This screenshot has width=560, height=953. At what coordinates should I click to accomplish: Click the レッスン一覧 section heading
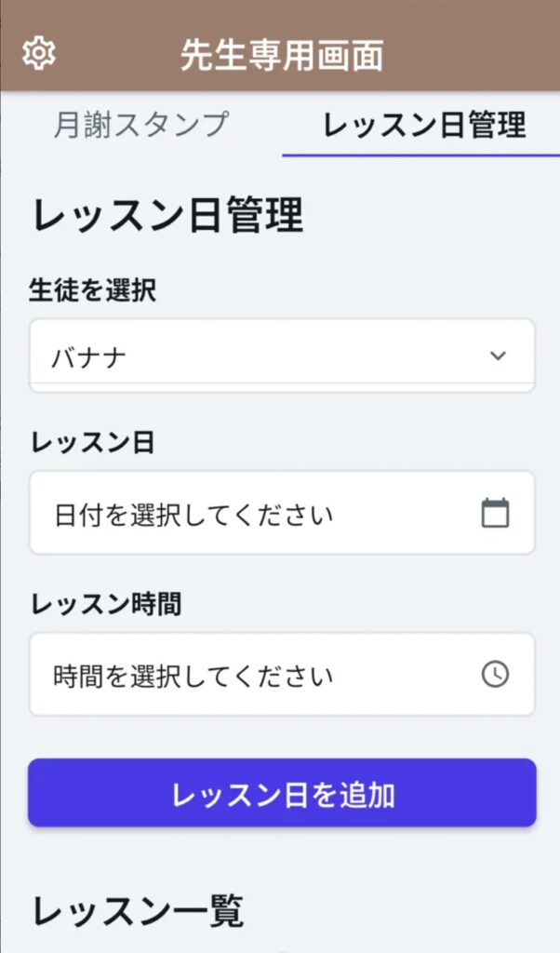(138, 911)
